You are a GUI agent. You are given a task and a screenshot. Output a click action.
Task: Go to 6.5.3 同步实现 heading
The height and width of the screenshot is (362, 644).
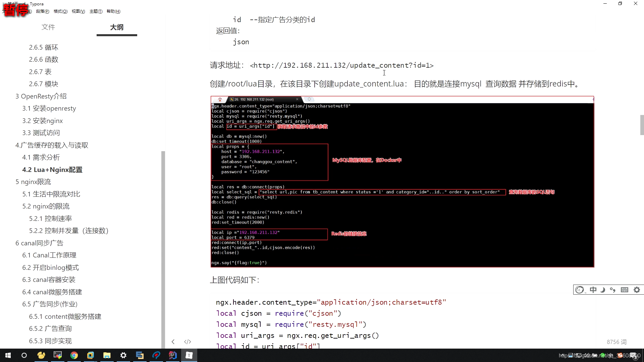coord(50,341)
